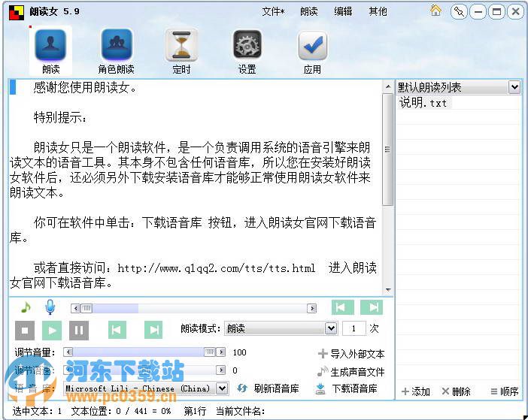Jump to previous with lower skip-back button
This screenshot has width=528, height=420.
click(x=117, y=330)
